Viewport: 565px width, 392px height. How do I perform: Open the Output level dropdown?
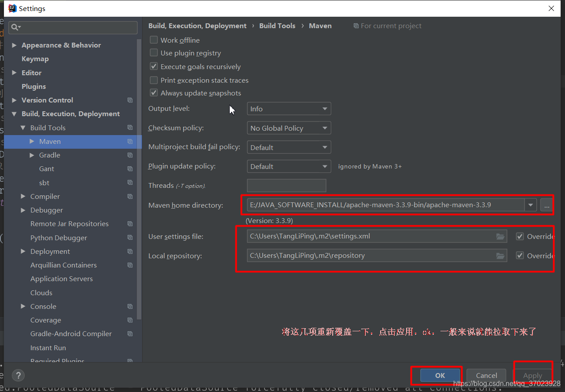click(289, 109)
